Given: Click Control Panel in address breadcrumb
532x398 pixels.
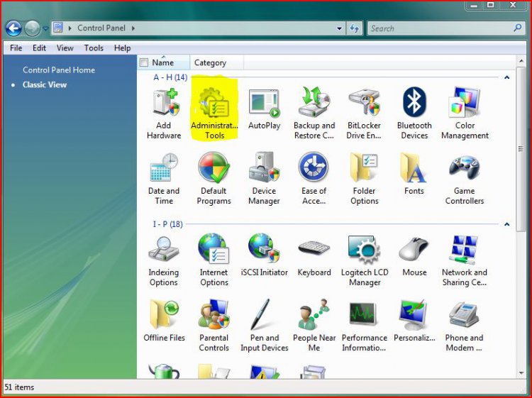Looking at the screenshot, I should tap(101, 28).
